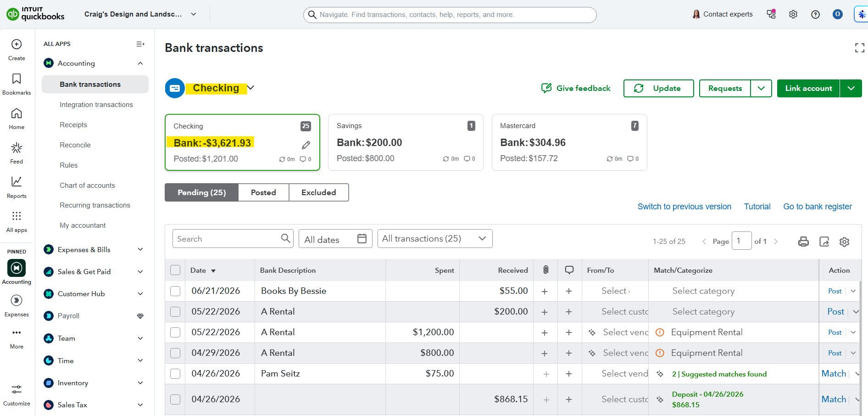
Task: Open the pinned Accounting icon
Action: (x=17, y=268)
